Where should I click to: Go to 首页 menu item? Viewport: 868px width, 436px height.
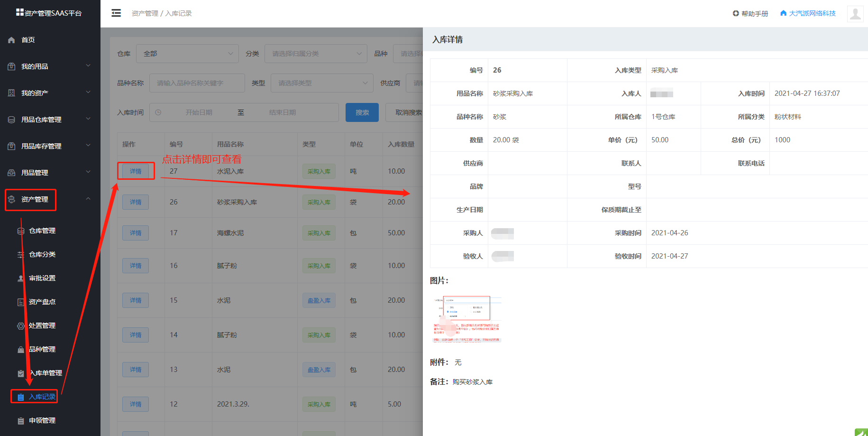point(28,40)
